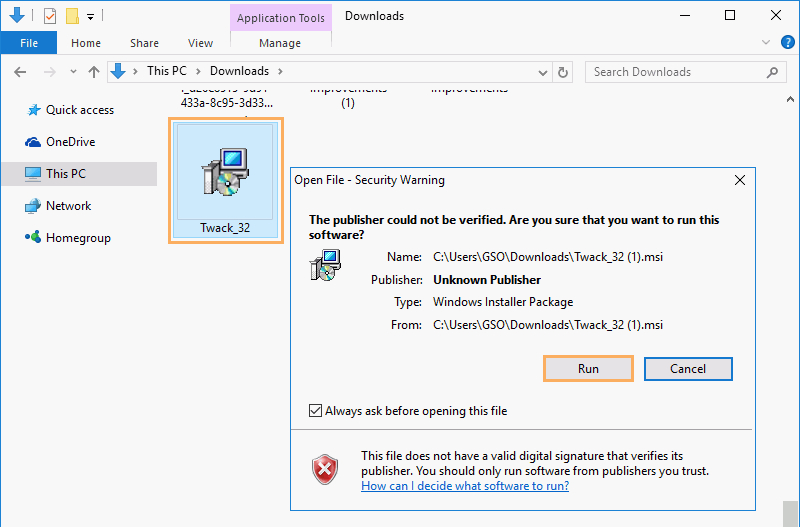Open Homegroup in the sidebar

tap(77, 238)
